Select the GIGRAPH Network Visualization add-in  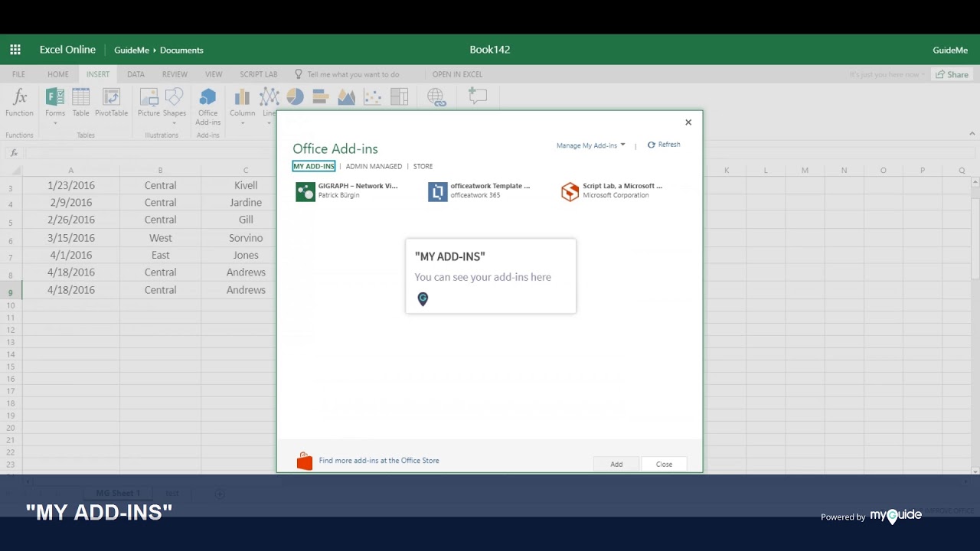coord(349,191)
